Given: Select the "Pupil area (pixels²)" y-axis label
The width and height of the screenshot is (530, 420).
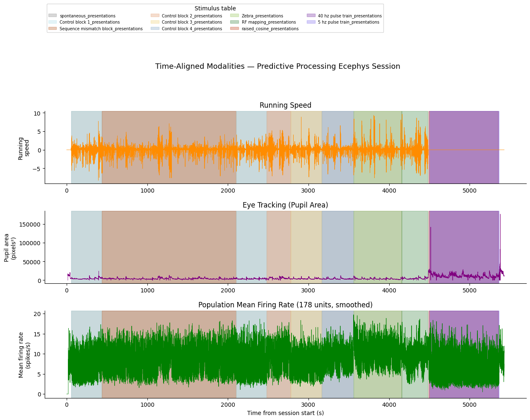Looking at the screenshot, I should [10, 248].
